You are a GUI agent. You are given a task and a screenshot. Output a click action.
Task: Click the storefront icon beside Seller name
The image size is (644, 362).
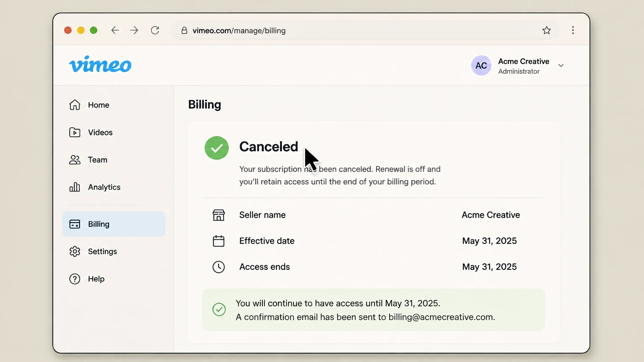[x=218, y=215]
